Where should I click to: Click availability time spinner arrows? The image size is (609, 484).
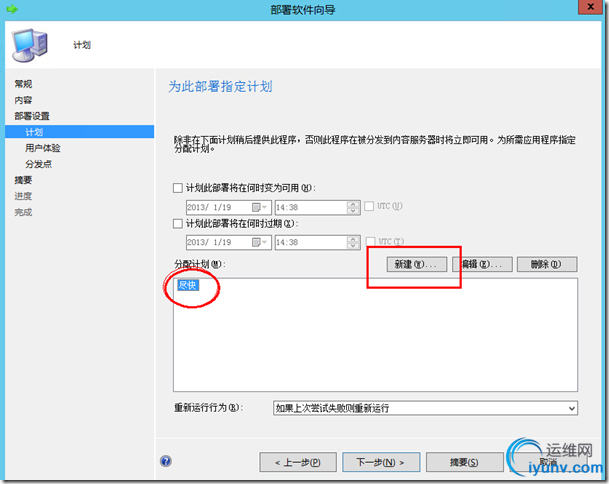pyautogui.click(x=353, y=207)
